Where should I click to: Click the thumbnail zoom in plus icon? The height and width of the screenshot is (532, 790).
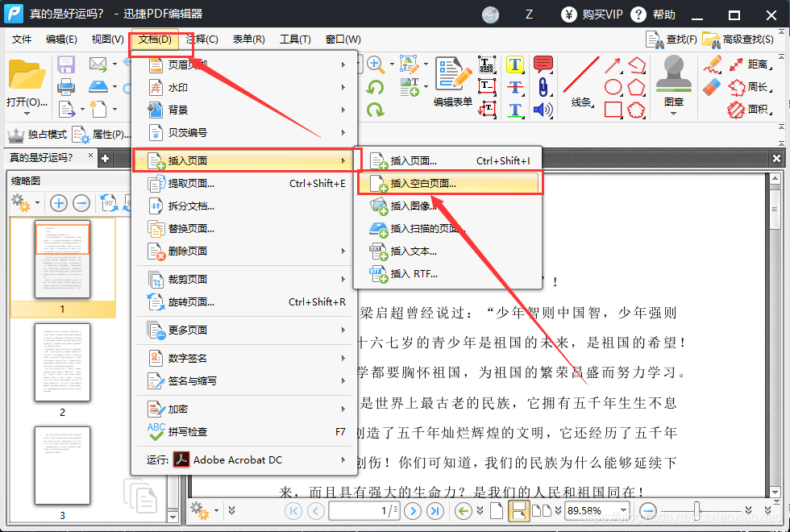coord(58,203)
